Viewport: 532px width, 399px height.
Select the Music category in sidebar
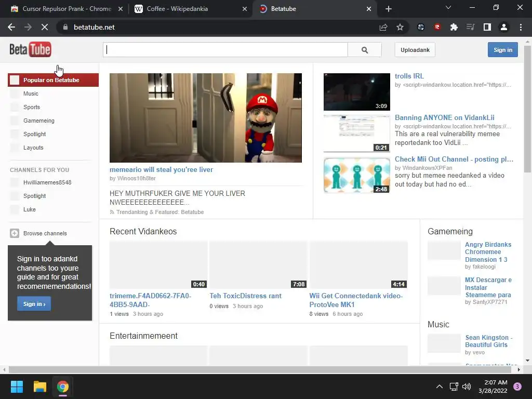pos(31,94)
